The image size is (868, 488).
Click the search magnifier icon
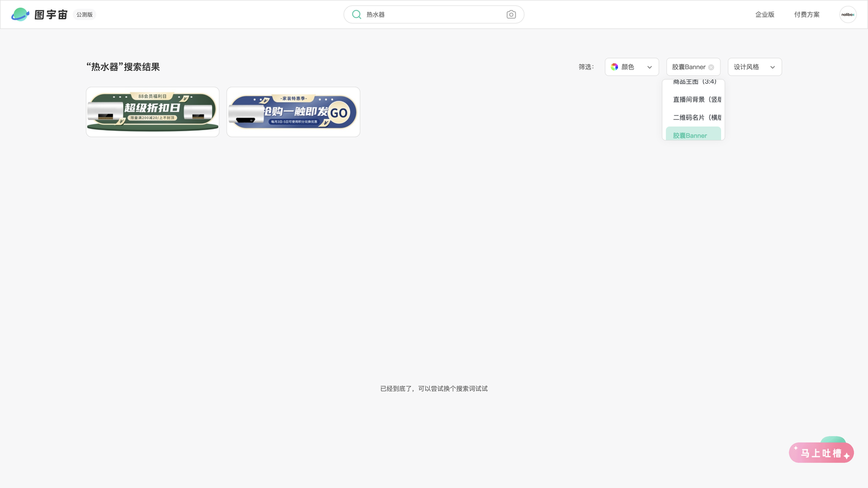356,14
